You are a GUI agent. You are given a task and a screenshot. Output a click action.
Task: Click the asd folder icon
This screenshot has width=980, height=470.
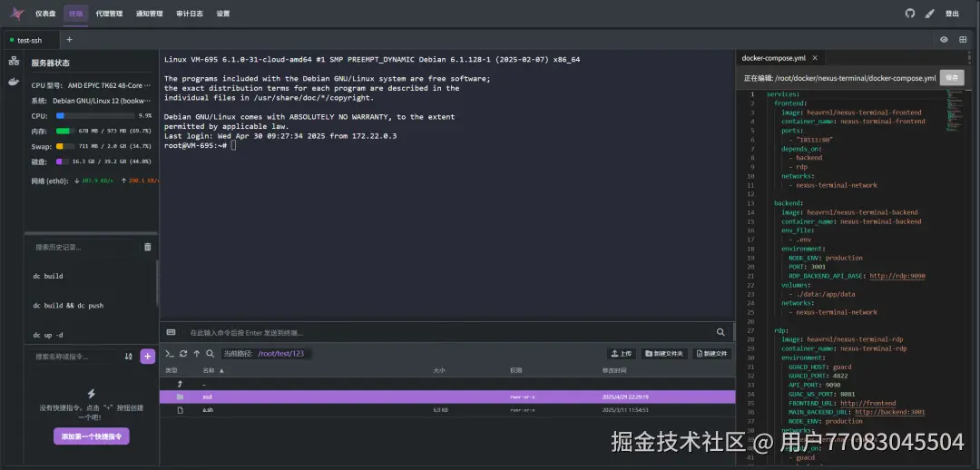tap(180, 397)
